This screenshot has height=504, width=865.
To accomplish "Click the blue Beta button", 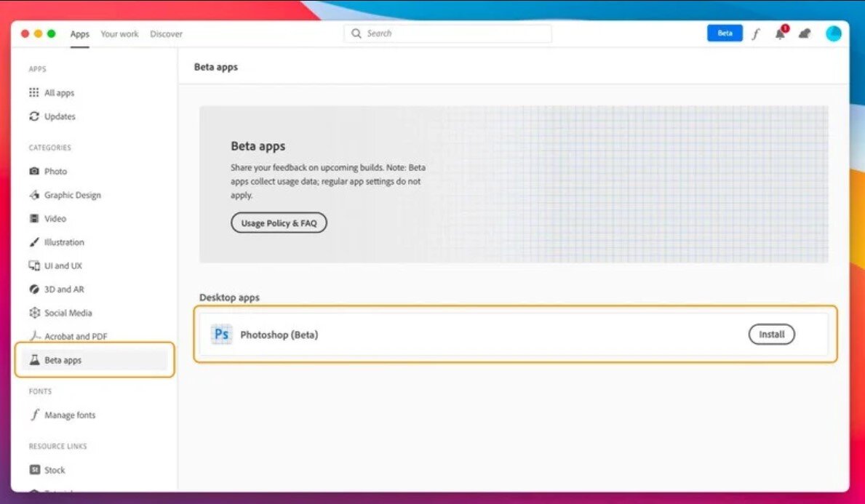I will pos(725,33).
